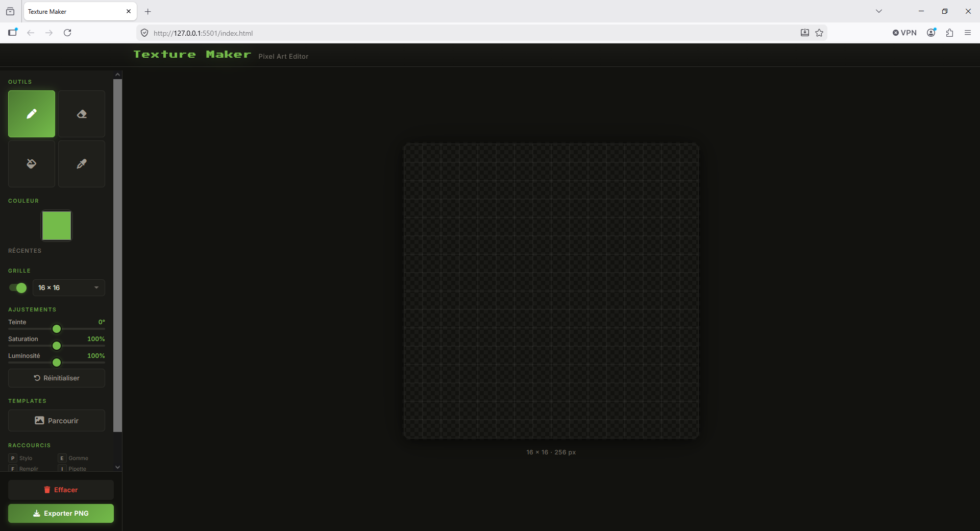Click the pixel canvas drawing area
980x531 pixels.
click(551, 291)
